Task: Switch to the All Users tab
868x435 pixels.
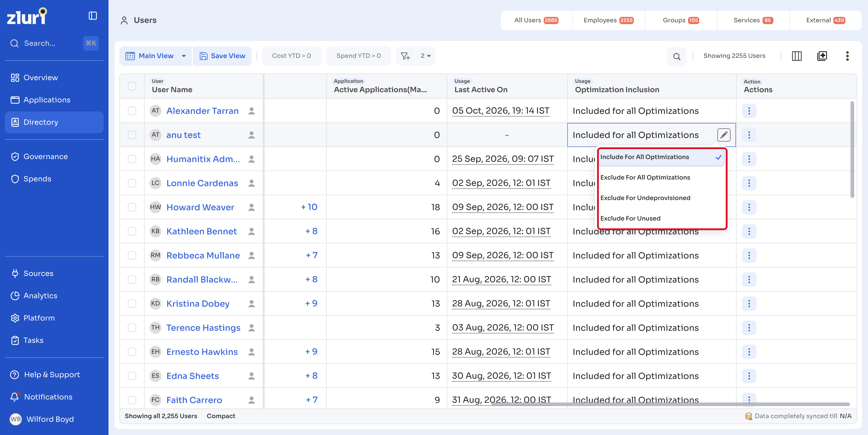Action: [x=536, y=20]
